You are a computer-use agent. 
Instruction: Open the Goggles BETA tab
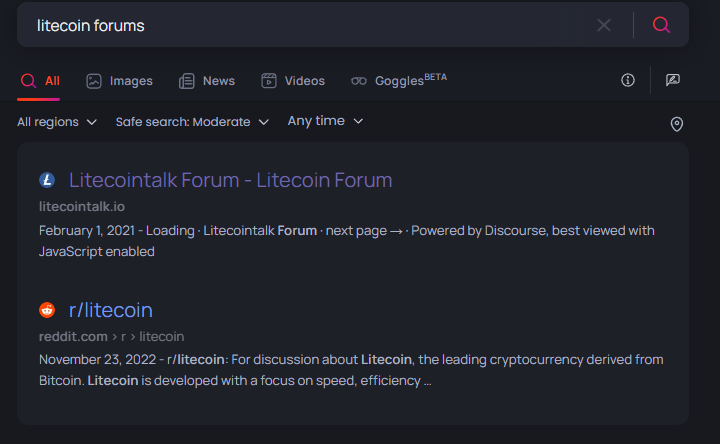point(399,80)
